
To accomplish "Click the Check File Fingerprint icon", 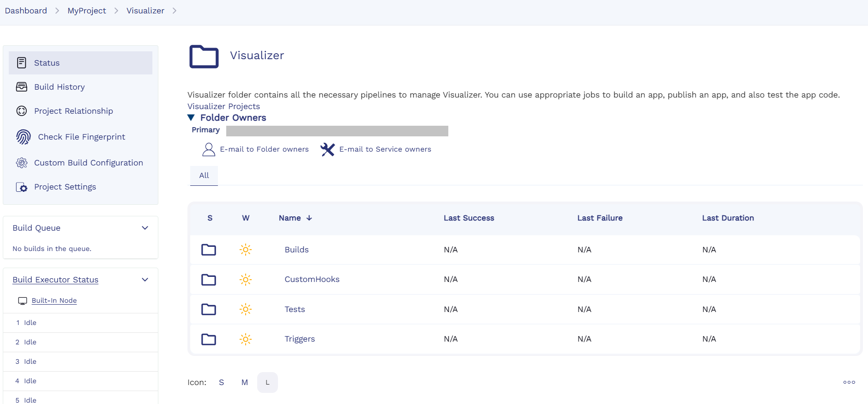I will [23, 137].
